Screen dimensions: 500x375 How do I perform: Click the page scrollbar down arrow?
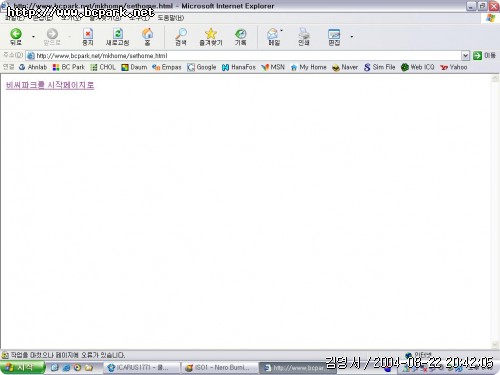pos(495,345)
